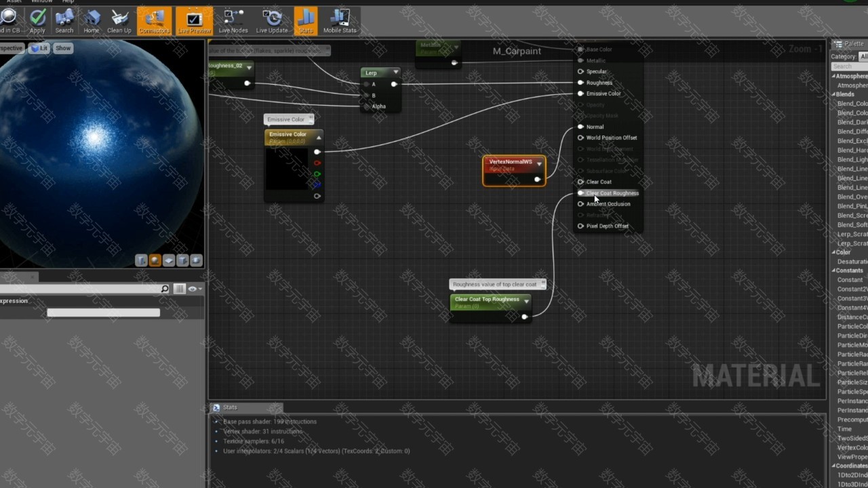Screen dimensions: 868x488
Task: Click the Lit view mode button
Action: [x=40, y=48]
